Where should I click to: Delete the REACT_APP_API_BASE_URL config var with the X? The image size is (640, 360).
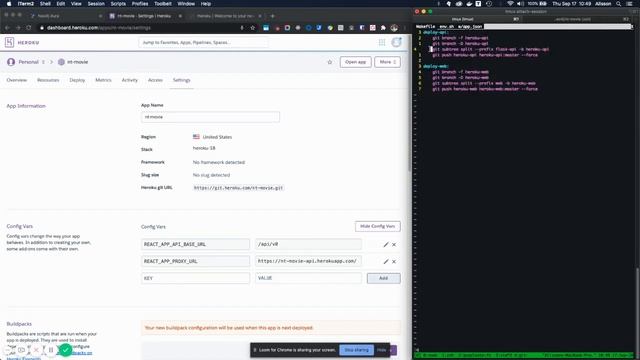point(394,244)
